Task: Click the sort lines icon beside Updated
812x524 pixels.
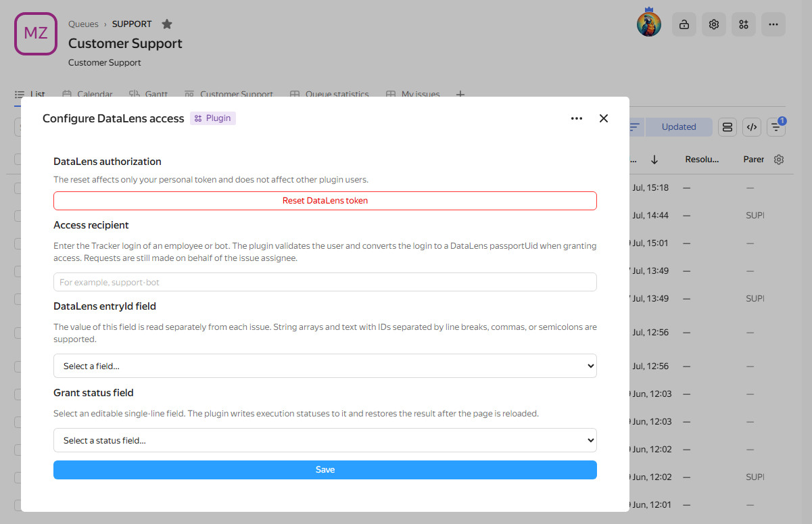Action: 635,127
